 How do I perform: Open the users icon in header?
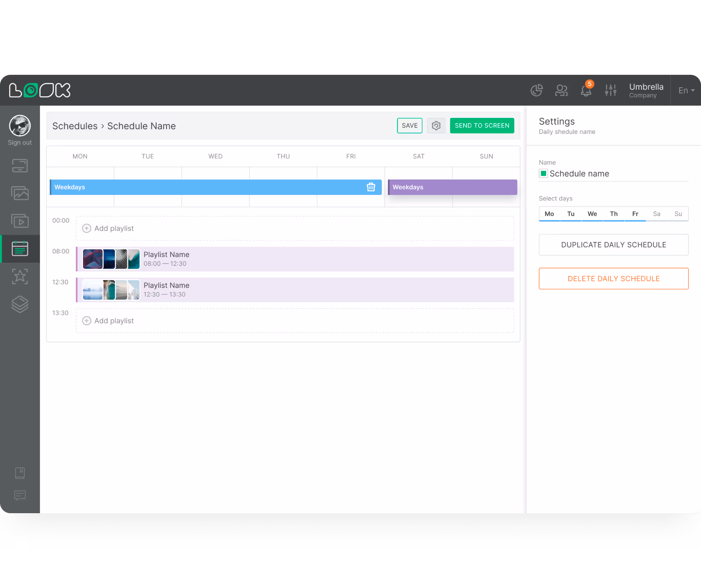(x=561, y=90)
